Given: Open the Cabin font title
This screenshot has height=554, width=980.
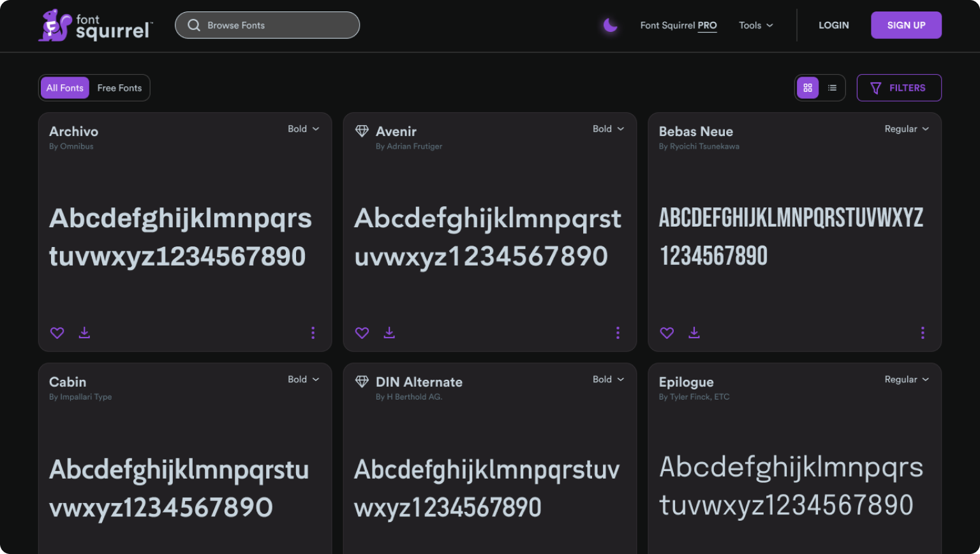Looking at the screenshot, I should [x=68, y=382].
